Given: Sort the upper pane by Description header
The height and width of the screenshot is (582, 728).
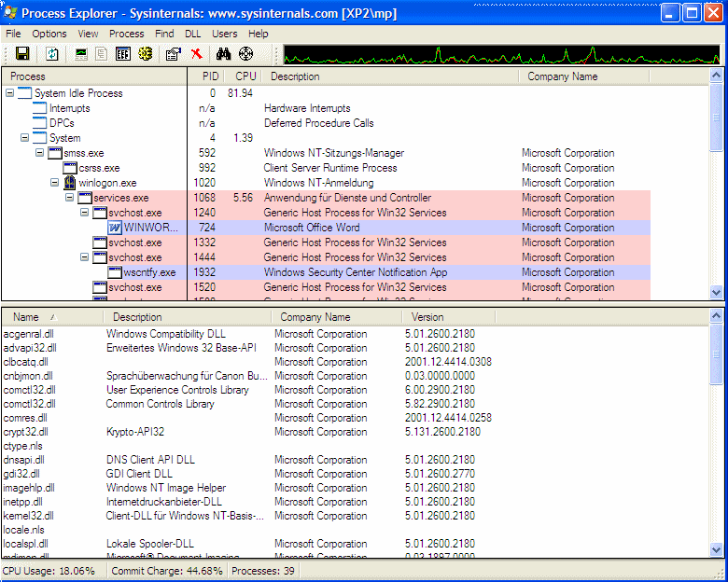Looking at the screenshot, I should pyautogui.click(x=390, y=76).
